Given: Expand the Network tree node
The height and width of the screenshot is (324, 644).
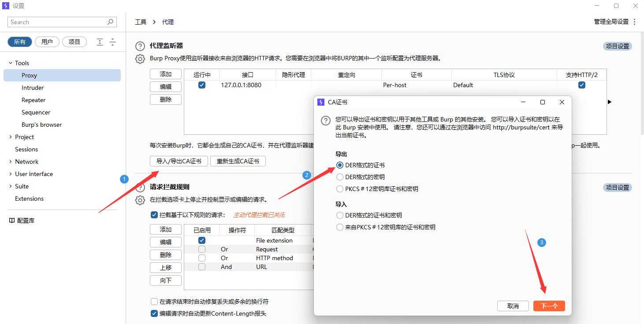Looking at the screenshot, I should tap(11, 162).
